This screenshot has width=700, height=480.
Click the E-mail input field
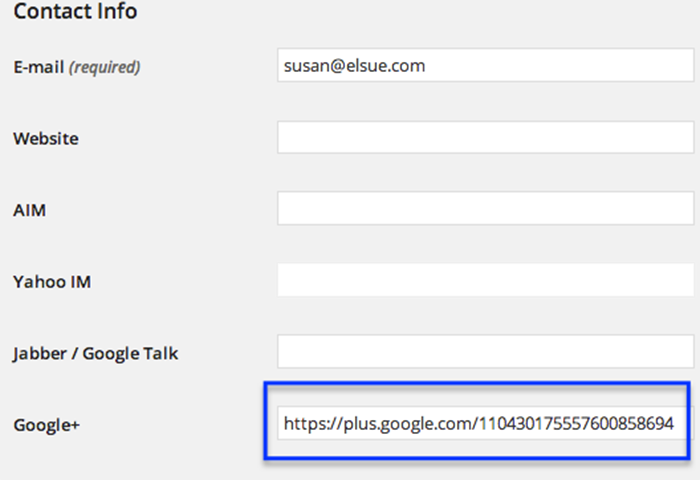(x=486, y=65)
